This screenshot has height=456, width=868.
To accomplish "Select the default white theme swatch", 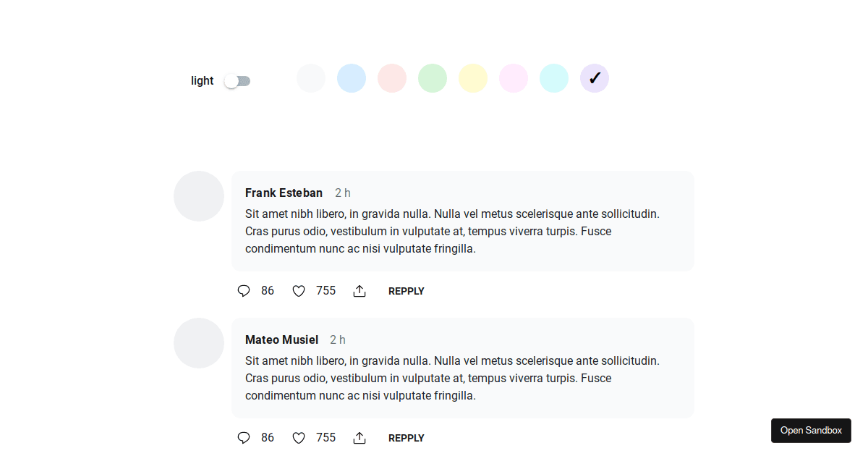I will coord(311,77).
